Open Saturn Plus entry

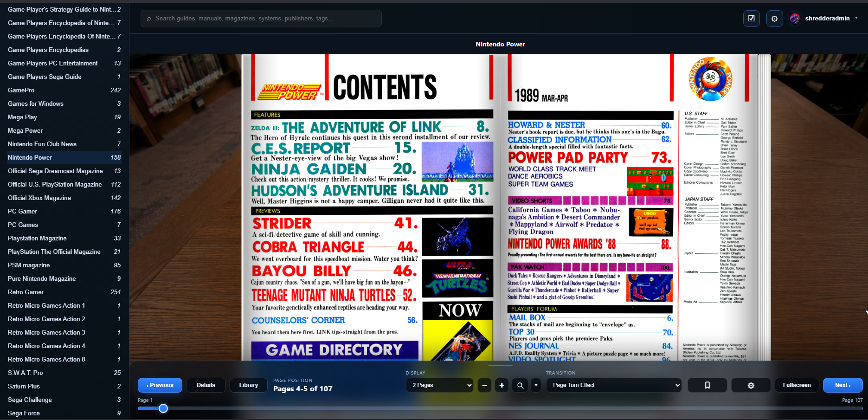pos(64,386)
